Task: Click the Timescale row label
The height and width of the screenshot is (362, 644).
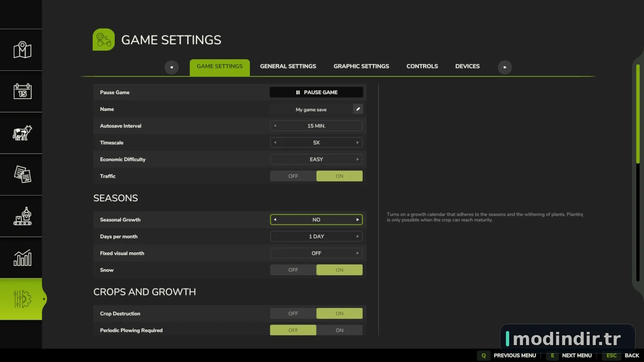Action: click(x=112, y=142)
